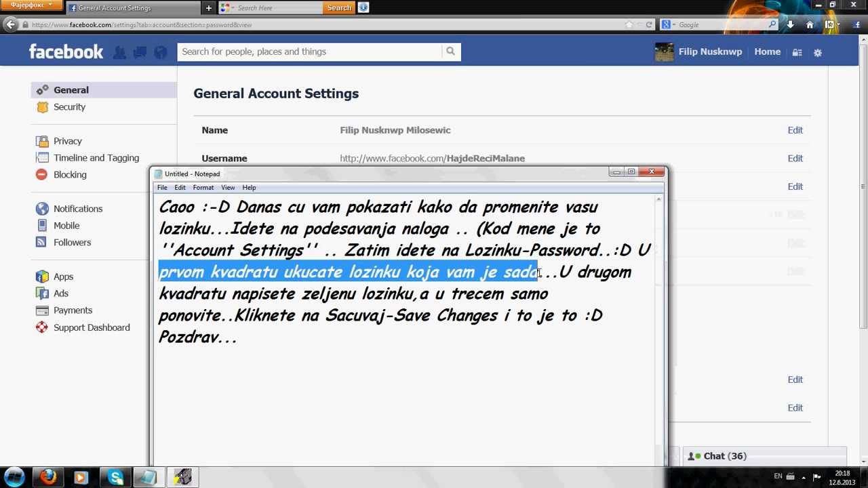Switch to General Account Settings browser tab

133,8
